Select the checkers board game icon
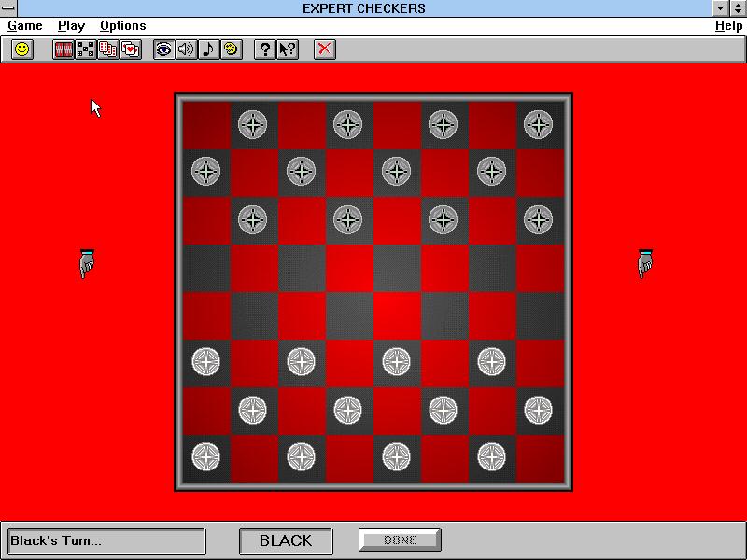747x560 pixels. 86,49
